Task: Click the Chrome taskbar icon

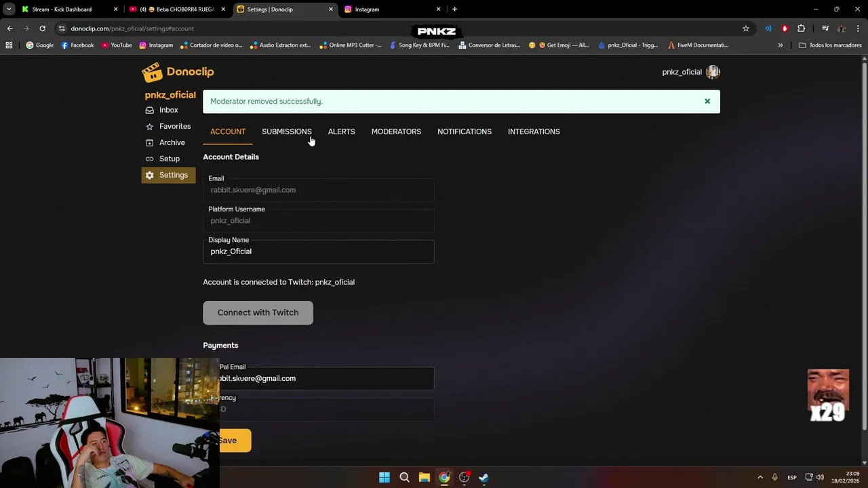Action: [444, 477]
